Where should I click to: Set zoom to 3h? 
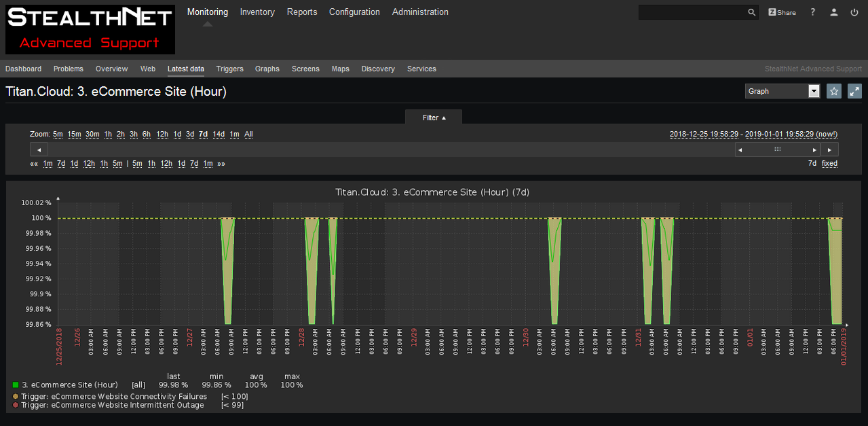(134, 135)
